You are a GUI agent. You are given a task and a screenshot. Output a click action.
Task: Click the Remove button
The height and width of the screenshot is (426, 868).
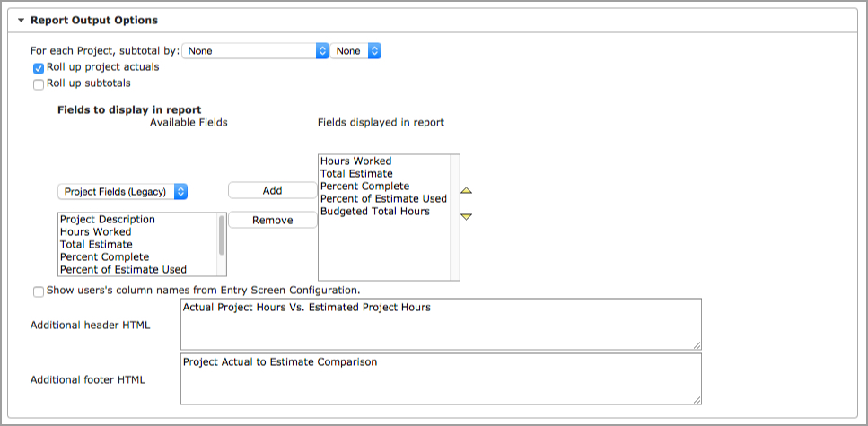click(x=272, y=221)
